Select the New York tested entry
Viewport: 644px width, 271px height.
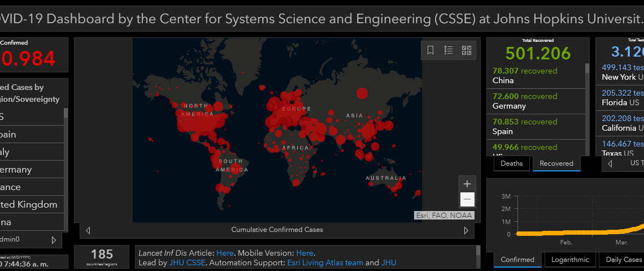tap(620, 72)
